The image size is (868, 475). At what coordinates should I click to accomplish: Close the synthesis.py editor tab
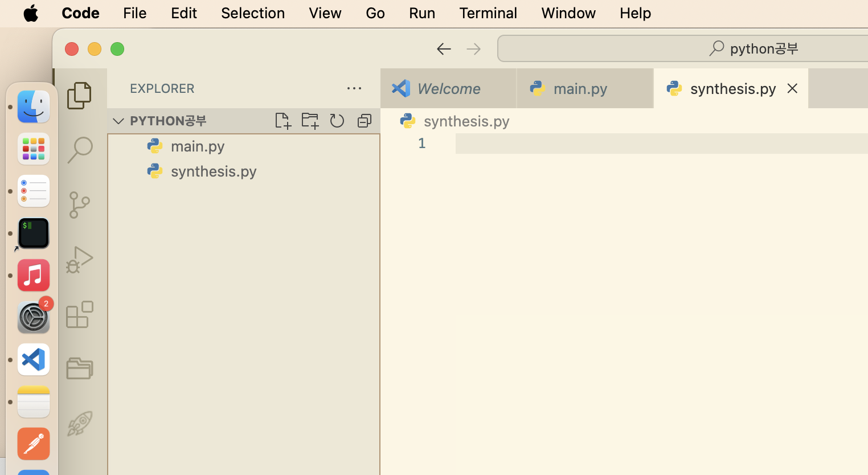coord(792,88)
